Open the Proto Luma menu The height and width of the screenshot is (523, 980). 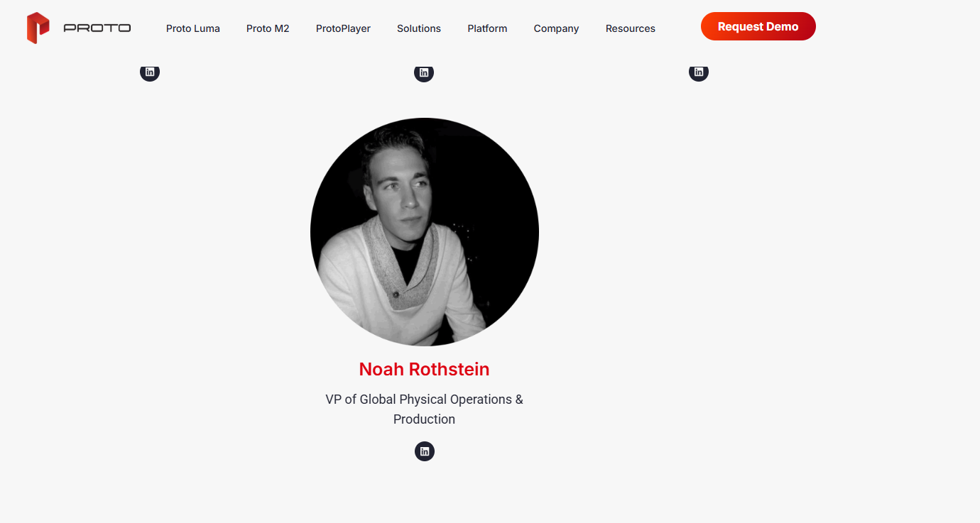coord(193,28)
